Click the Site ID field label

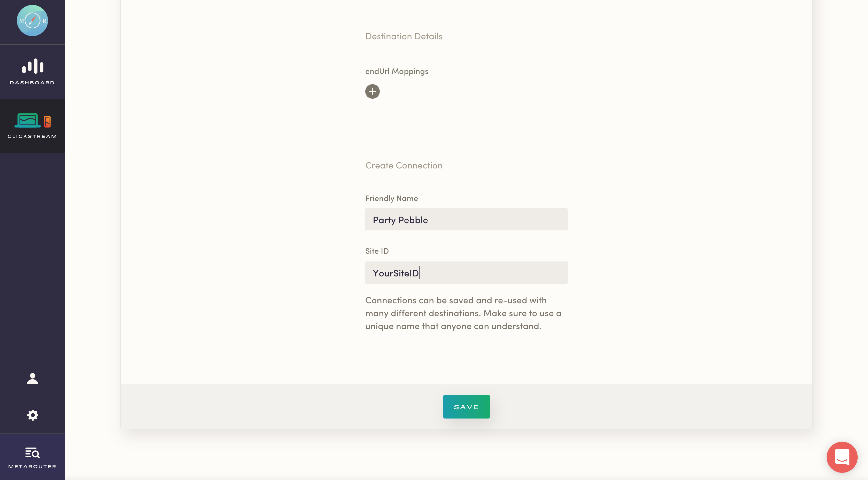click(377, 251)
